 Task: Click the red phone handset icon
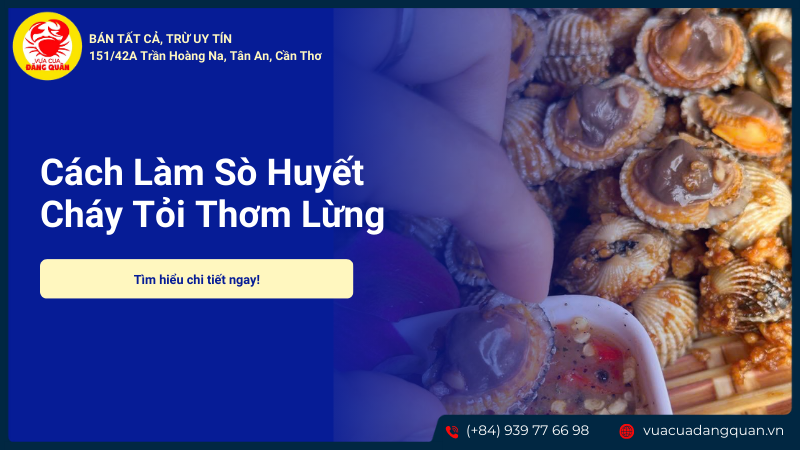(x=452, y=432)
